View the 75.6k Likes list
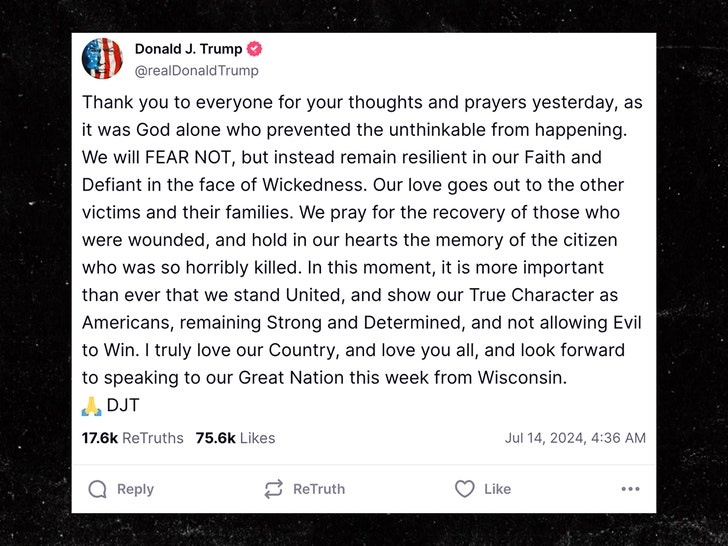This screenshot has width=728, height=546. tap(235, 438)
